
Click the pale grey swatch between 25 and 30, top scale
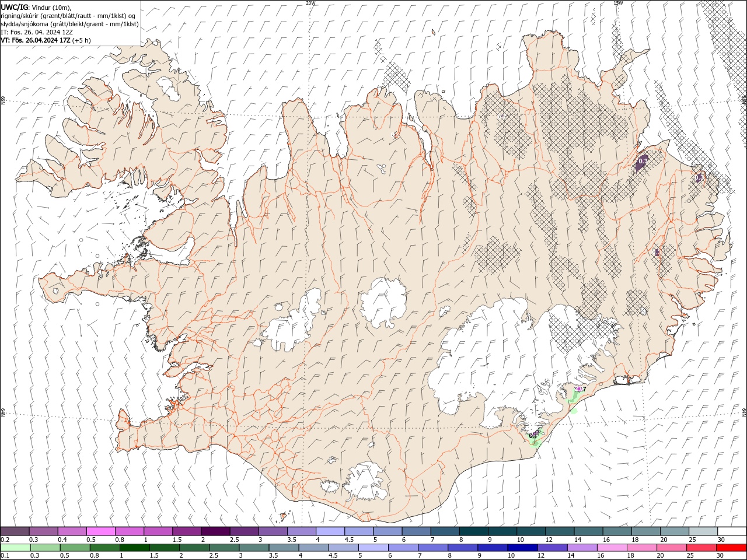pyautogui.click(x=703, y=531)
